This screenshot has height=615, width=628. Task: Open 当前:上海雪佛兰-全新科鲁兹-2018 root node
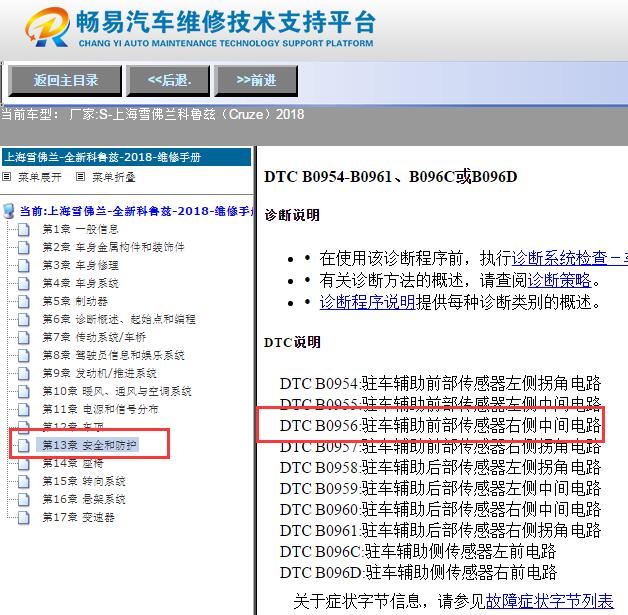tap(136, 211)
